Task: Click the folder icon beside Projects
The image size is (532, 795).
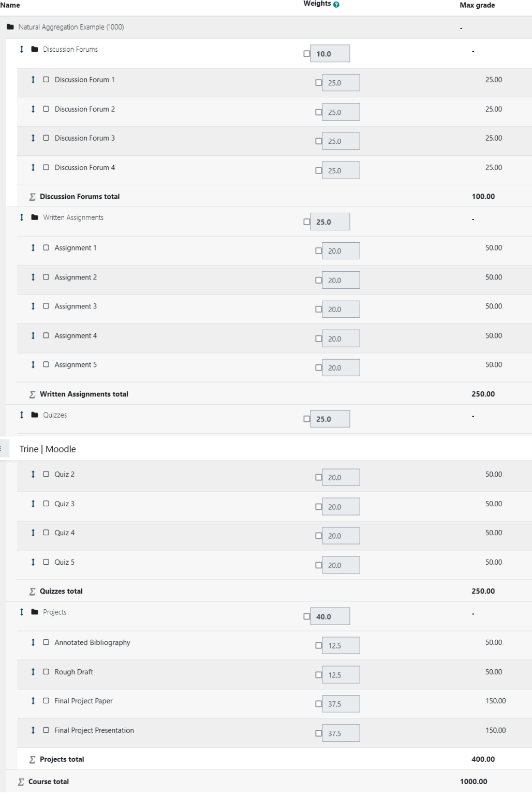Action: (33, 612)
